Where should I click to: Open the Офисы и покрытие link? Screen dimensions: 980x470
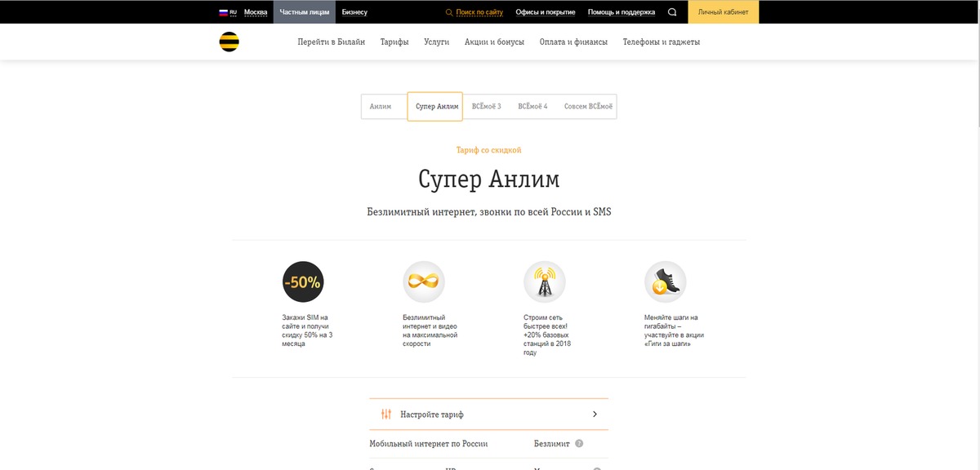coord(546,12)
